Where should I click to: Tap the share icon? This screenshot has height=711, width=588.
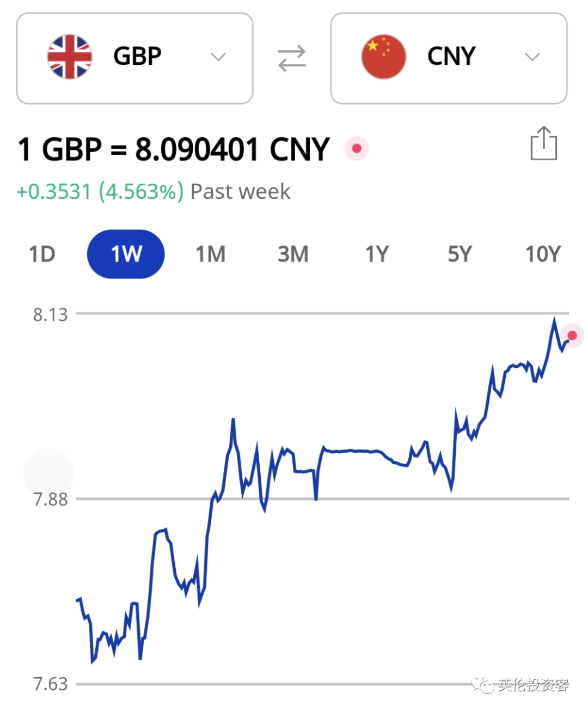point(543,143)
